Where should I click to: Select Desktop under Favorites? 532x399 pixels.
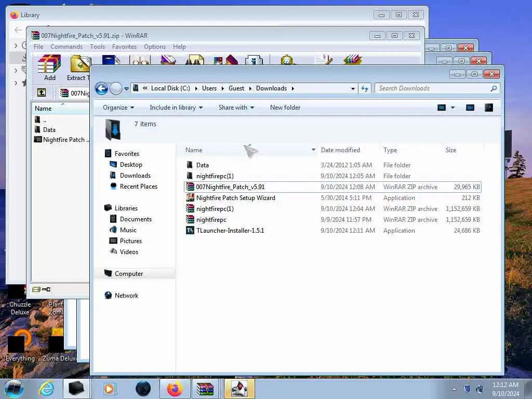pyautogui.click(x=131, y=165)
